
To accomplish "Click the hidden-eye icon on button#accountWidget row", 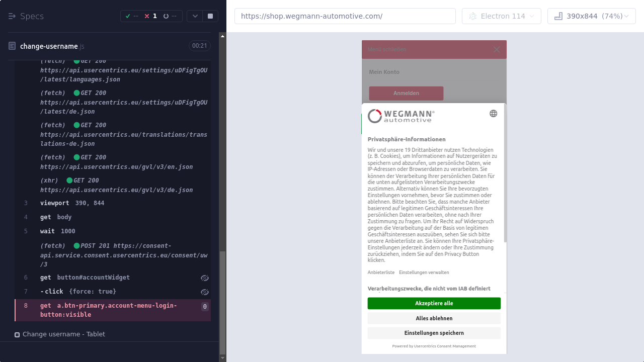I will 204,278.
